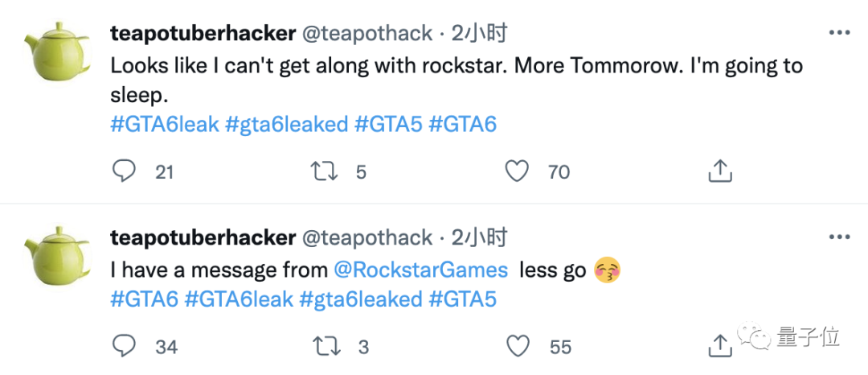The height and width of the screenshot is (375, 868).
Task: Open more options on the first tweet
Action: point(838,33)
